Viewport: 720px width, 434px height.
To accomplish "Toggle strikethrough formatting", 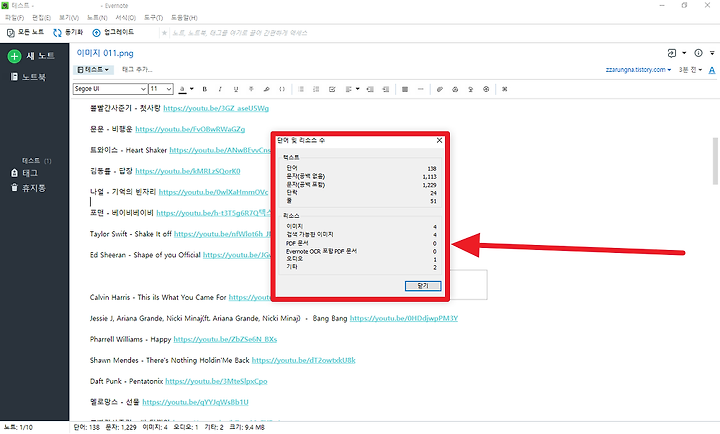I will pyautogui.click(x=251, y=89).
